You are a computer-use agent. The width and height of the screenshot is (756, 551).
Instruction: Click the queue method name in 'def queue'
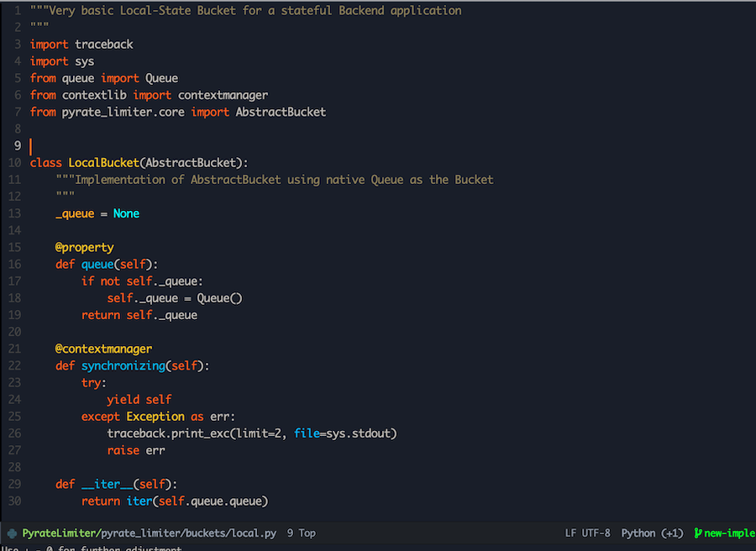97,265
